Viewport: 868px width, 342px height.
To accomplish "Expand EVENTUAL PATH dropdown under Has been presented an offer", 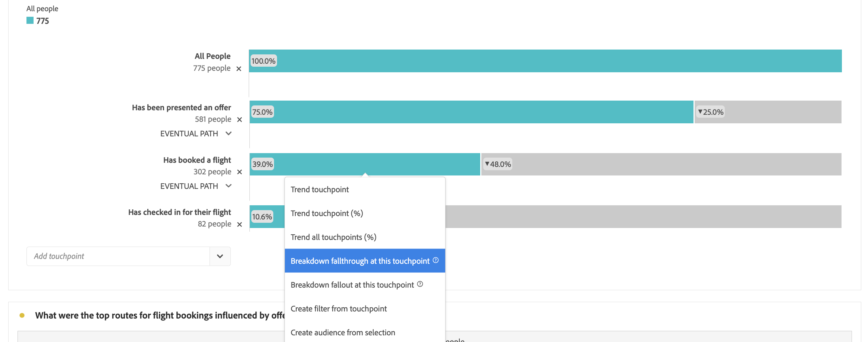I will (229, 133).
